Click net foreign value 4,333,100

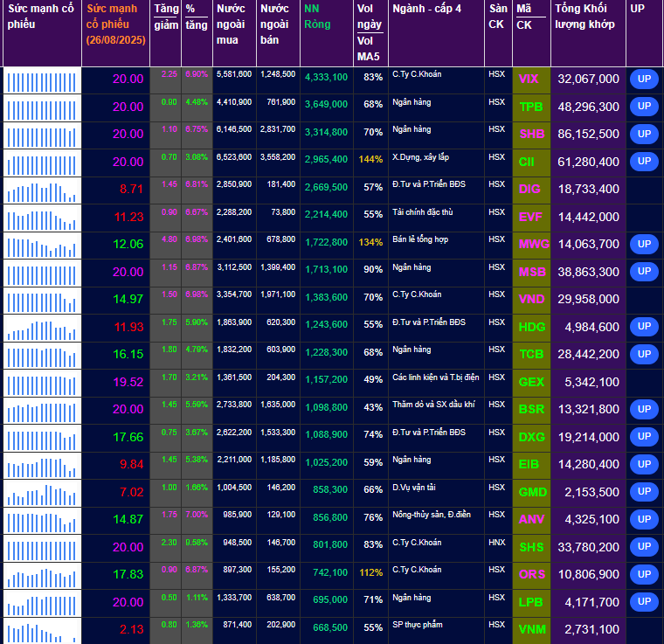(x=326, y=77)
